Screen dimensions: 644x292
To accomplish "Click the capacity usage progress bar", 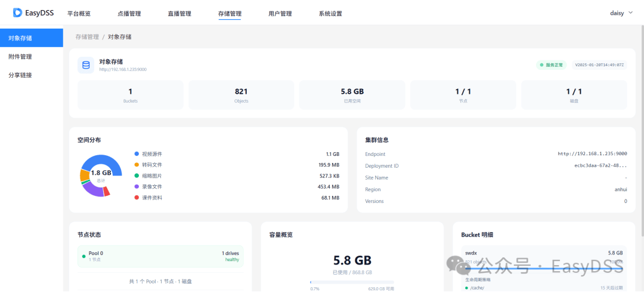I will point(352,282).
